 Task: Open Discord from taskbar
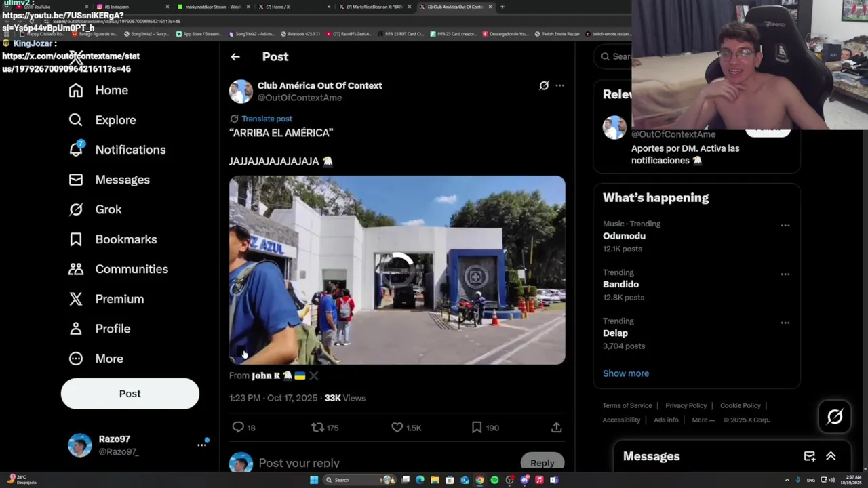(x=524, y=480)
